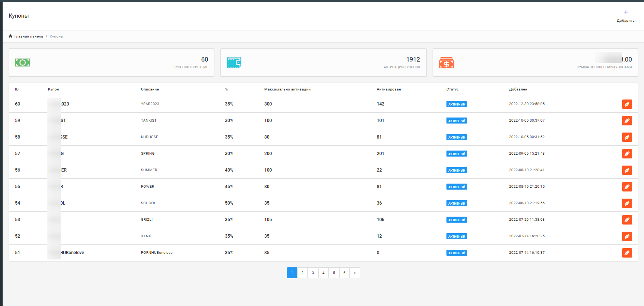The height and width of the screenshot is (306, 644).
Task: Select page 4 in pagination
Action: point(323,273)
